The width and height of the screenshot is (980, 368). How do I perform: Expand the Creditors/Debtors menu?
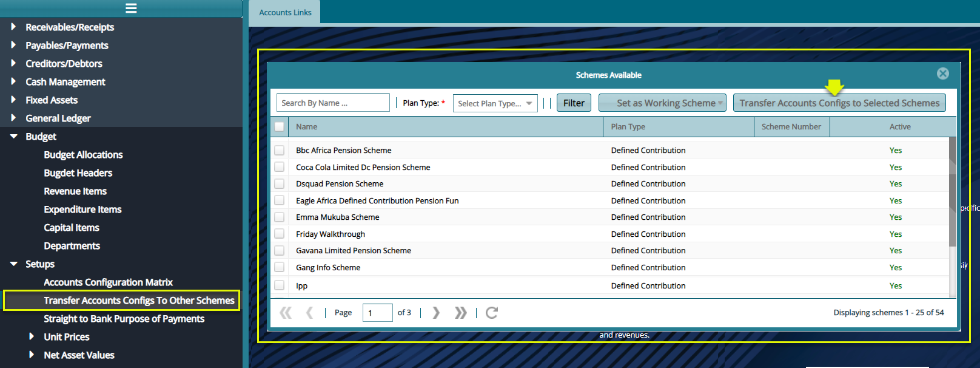coord(13,63)
